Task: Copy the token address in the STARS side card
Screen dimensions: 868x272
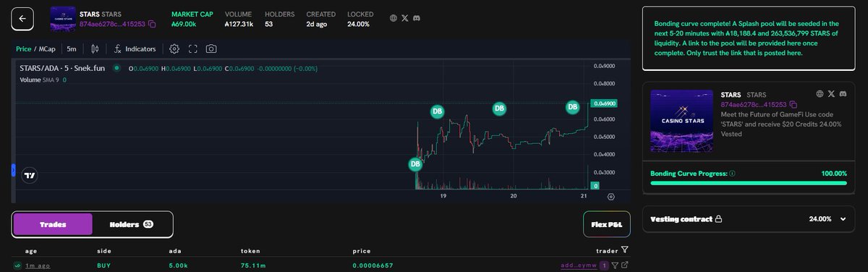Action: (x=793, y=105)
